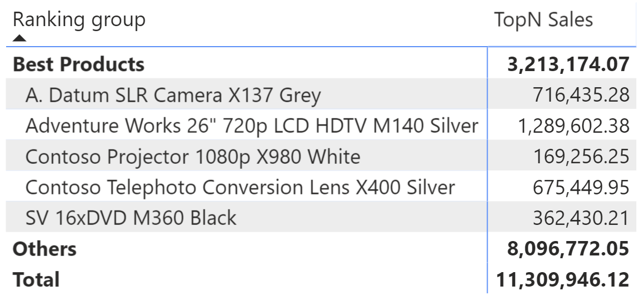Click the sort ascending arrow under Ranking group
The width and height of the screenshot is (644, 296).
[19, 38]
